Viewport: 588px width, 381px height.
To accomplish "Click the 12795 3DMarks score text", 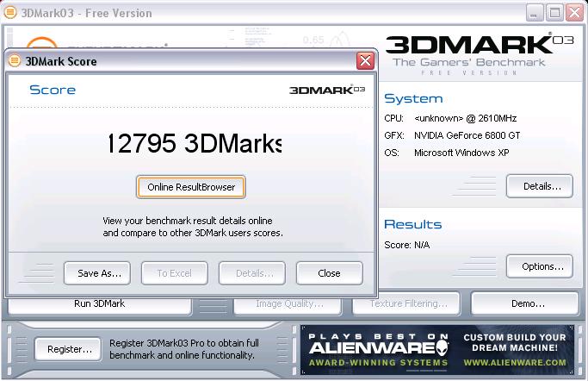I will tap(195, 143).
